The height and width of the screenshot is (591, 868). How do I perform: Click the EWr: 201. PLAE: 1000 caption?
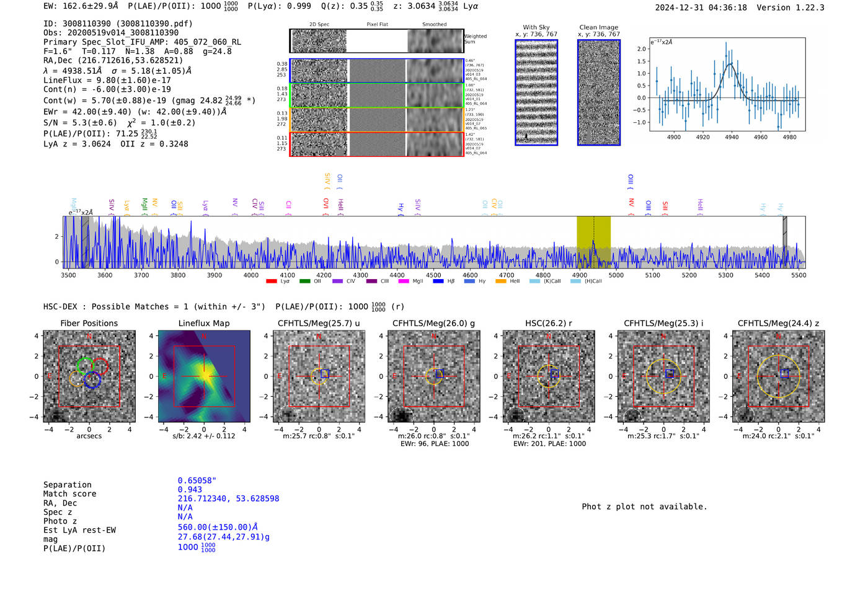click(549, 444)
